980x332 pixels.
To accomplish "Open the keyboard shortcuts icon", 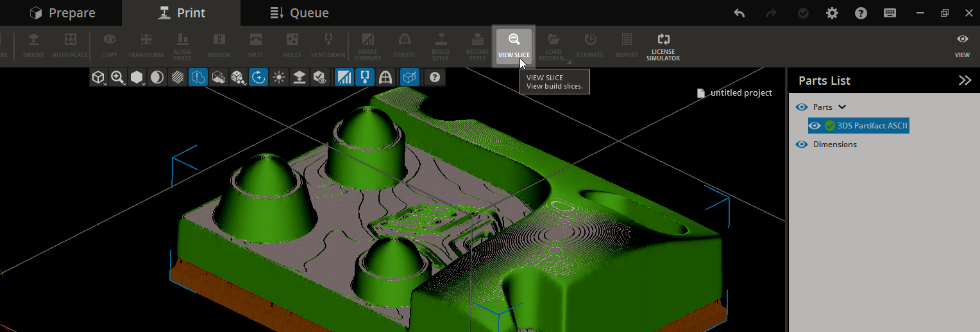I will coord(890,13).
